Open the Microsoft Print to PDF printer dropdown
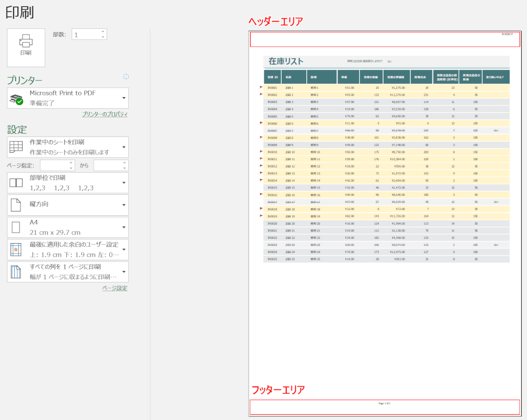527x420 pixels. click(x=68, y=98)
